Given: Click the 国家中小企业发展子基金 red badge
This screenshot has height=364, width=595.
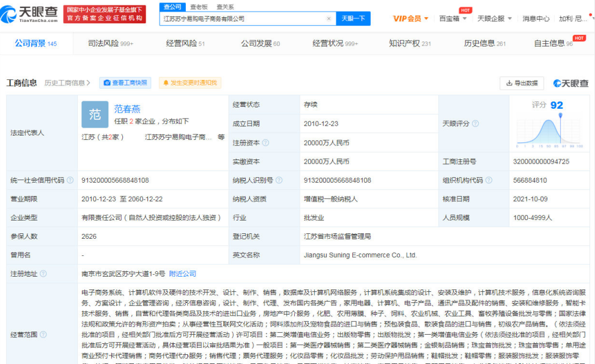Looking at the screenshot, I should tap(105, 13).
